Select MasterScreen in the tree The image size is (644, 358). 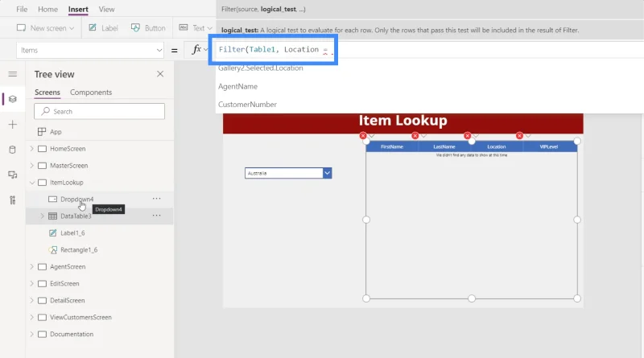tap(68, 166)
